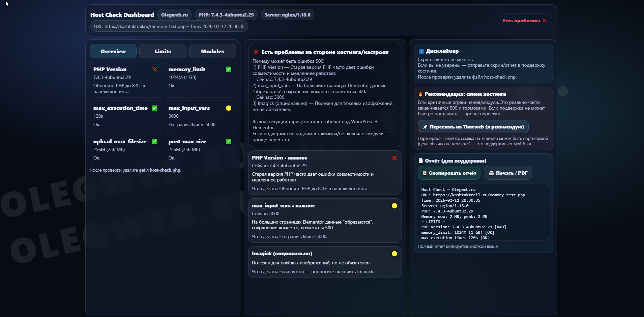
Task: Click the green checkmark on memory_limit tile
Action: tap(229, 69)
